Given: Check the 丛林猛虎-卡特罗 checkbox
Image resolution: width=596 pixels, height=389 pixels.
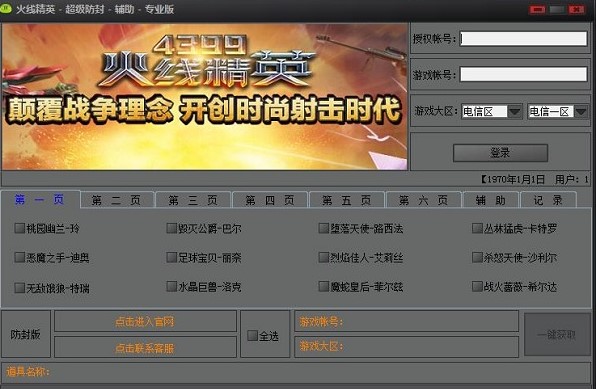Looking at the screenshot, I should coord(477,228).
